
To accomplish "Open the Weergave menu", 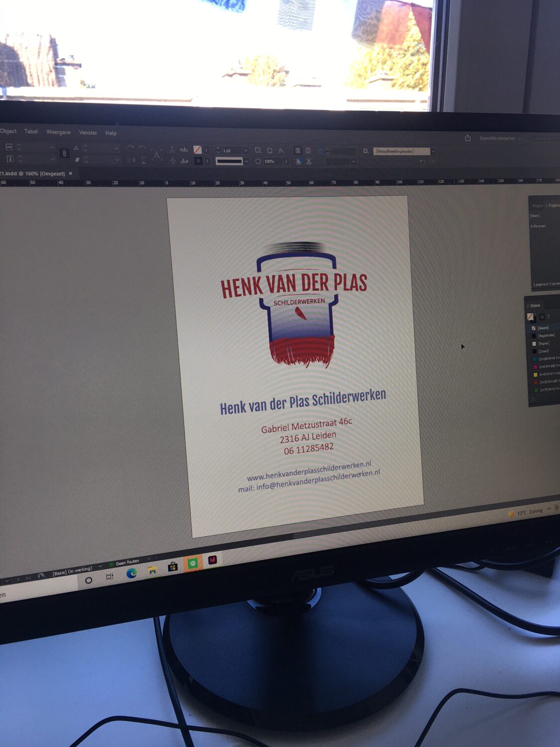I will [x=58, y=132].
